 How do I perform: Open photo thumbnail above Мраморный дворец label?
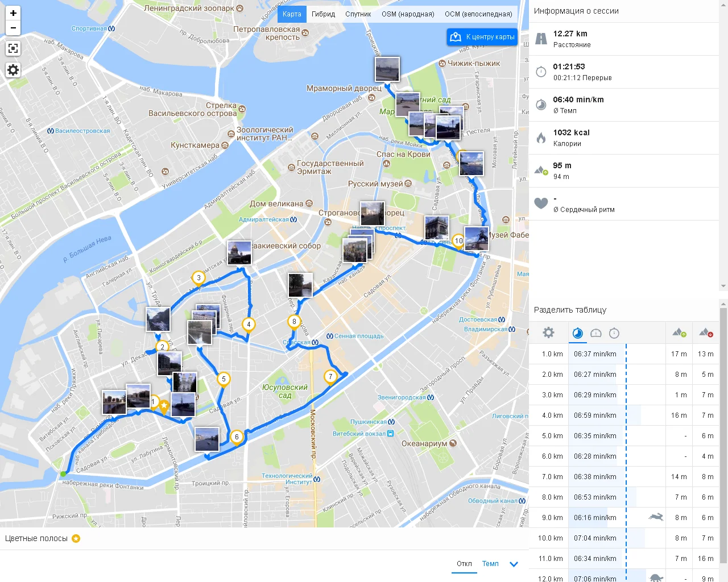[387, 69]
